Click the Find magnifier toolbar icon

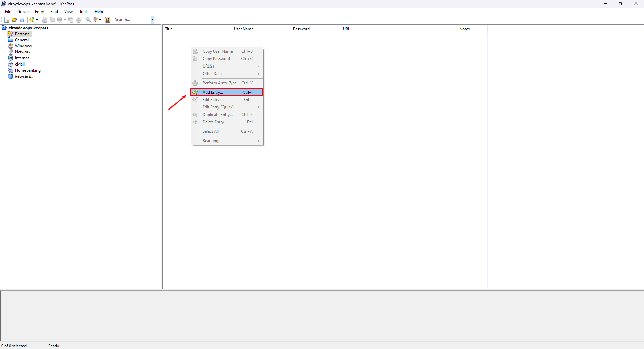[x=88, y=20]
